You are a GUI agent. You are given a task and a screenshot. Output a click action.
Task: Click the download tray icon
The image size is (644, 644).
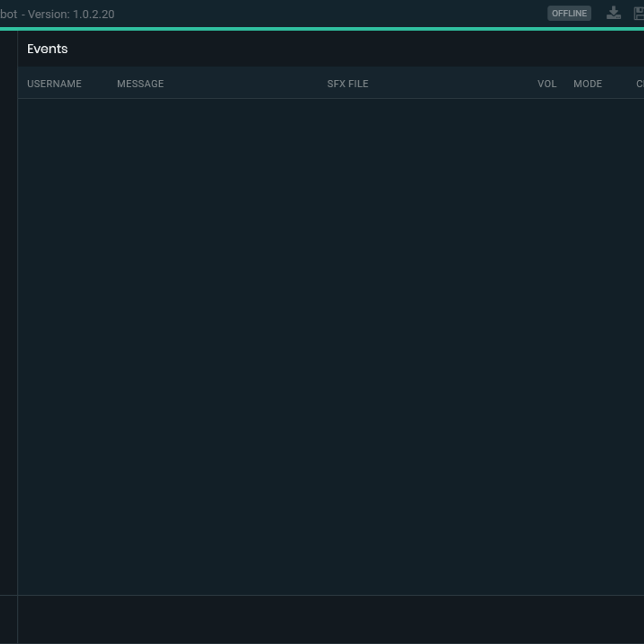[x=613, y=13]
